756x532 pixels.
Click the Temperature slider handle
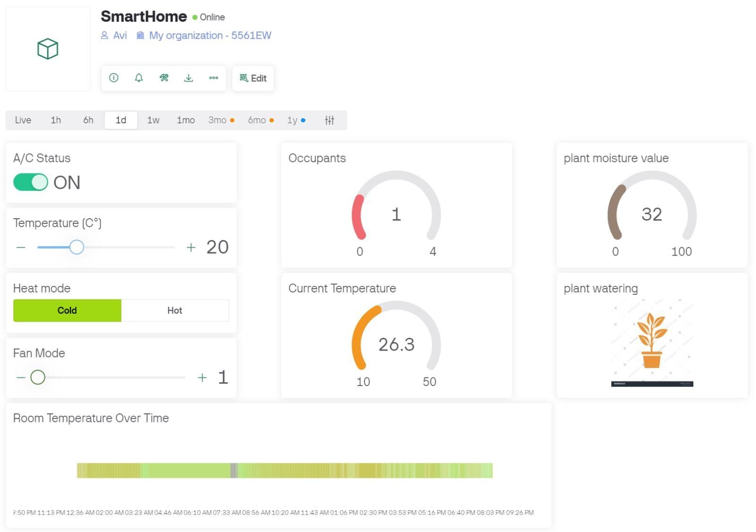tap(77, 247)
